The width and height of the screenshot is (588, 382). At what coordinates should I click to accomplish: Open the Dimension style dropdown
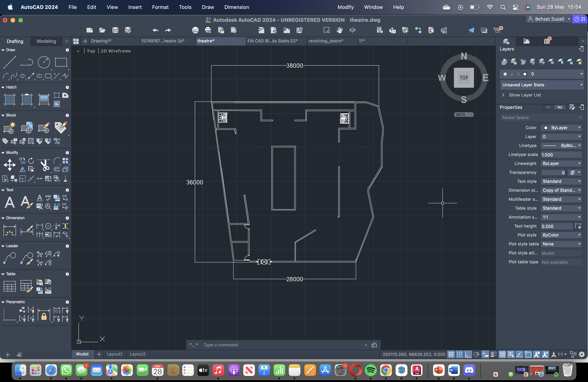pyautogui.click(x=561, y=190)
